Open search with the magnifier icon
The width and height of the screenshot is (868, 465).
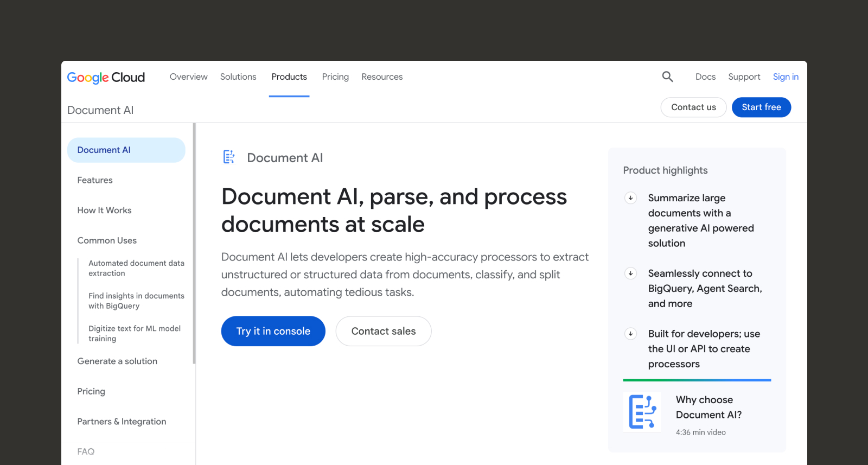pos(667,77)
